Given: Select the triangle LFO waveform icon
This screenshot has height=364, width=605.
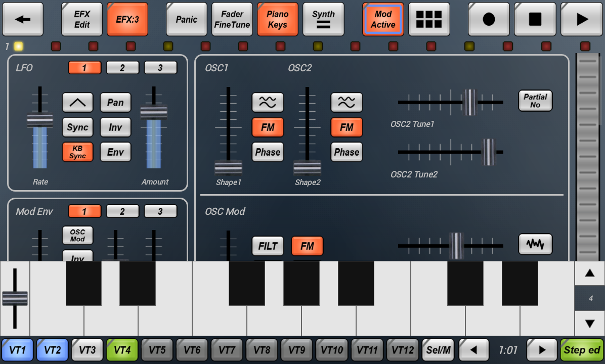Looking at the screenshot, I should tap(77, 102).
